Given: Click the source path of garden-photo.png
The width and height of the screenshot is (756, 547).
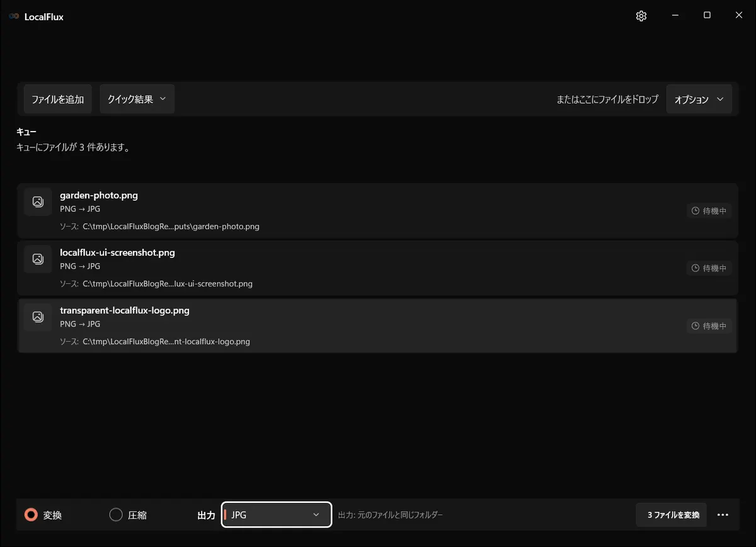Looking at the screenshot, I should tap(171, 227).
